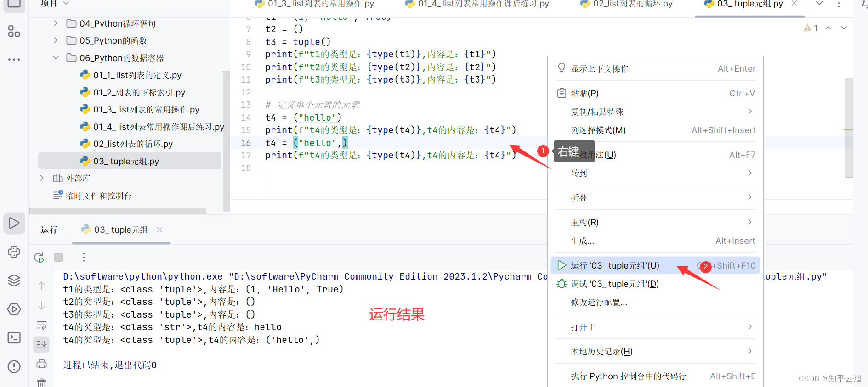Click line number 16 in gutter
Viewport: 868px width, 387px height.
[246, 143]
